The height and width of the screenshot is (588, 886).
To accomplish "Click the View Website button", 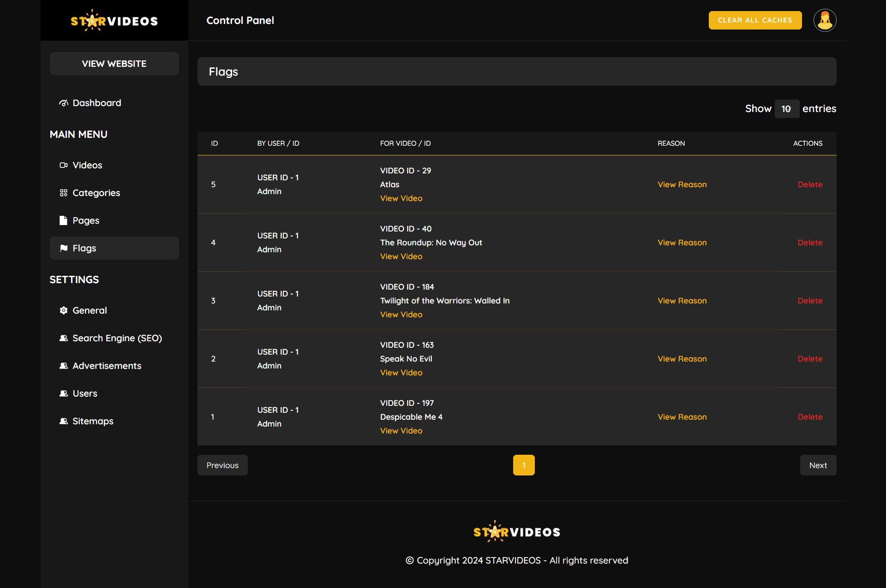I will 114,64.
